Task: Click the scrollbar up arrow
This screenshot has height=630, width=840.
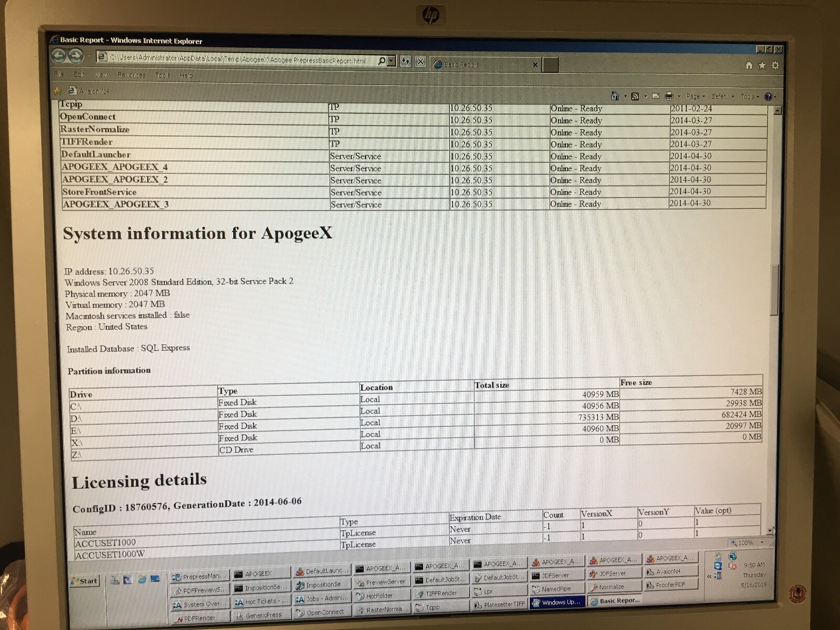Action: pyautogui.click(x=778, y=110)
